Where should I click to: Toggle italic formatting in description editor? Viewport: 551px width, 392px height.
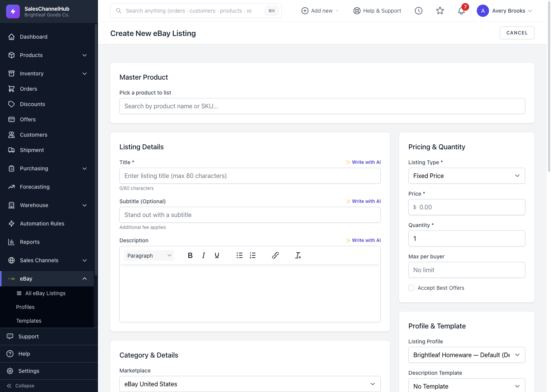204,255
